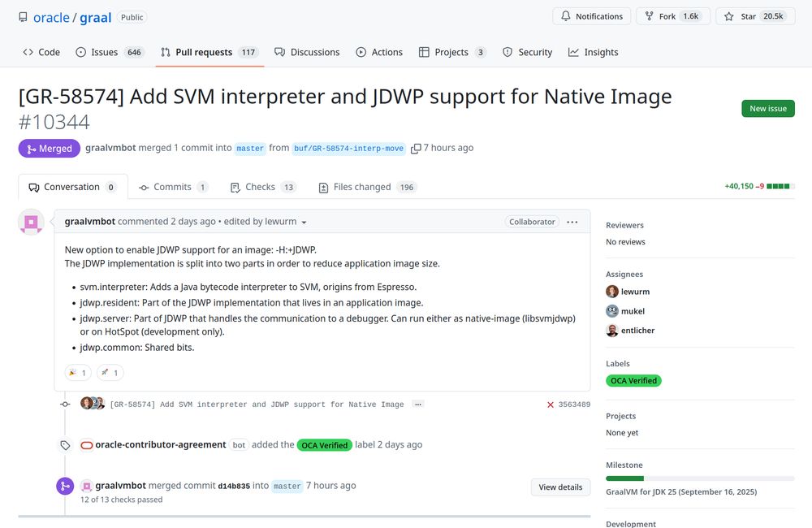
Task: Click the Reviewers sidebar heading
Action: click(x=624, y=225)
